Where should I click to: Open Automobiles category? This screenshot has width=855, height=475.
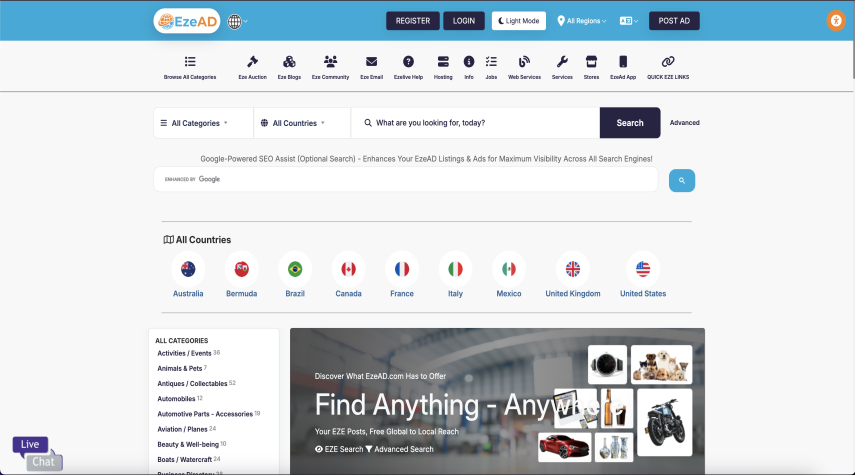176,399
